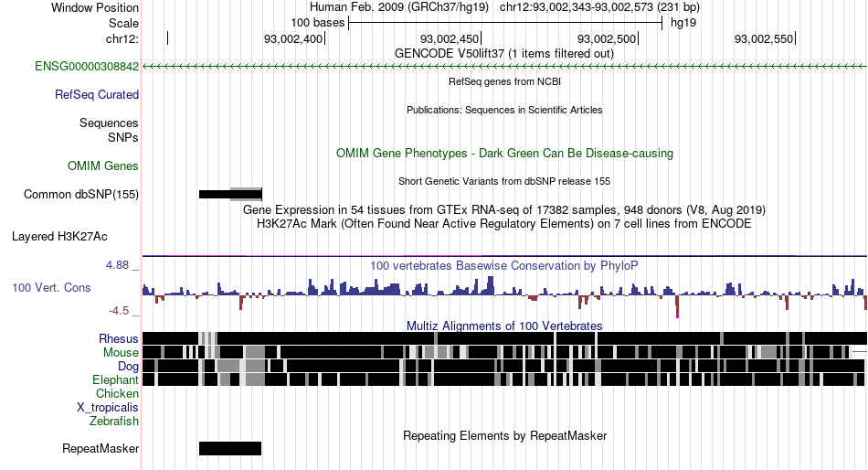868x470 pixels.
Task: Click the X_tropicalis alignment label
Action: 108,408
